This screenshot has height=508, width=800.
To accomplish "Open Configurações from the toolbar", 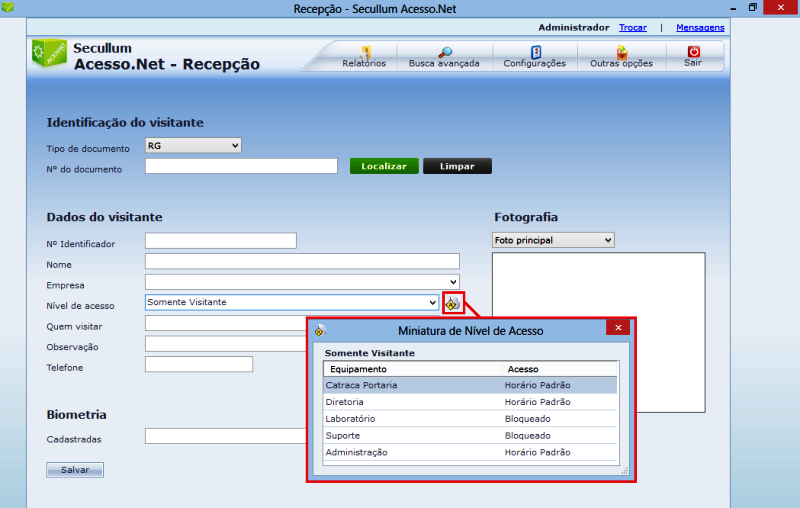I will click(535, 52).
